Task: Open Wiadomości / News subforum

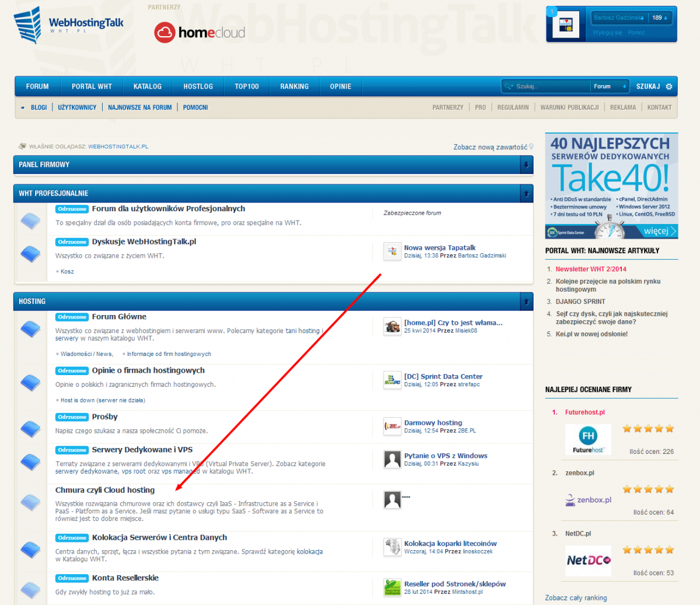Action: click(x=86, y=354)
